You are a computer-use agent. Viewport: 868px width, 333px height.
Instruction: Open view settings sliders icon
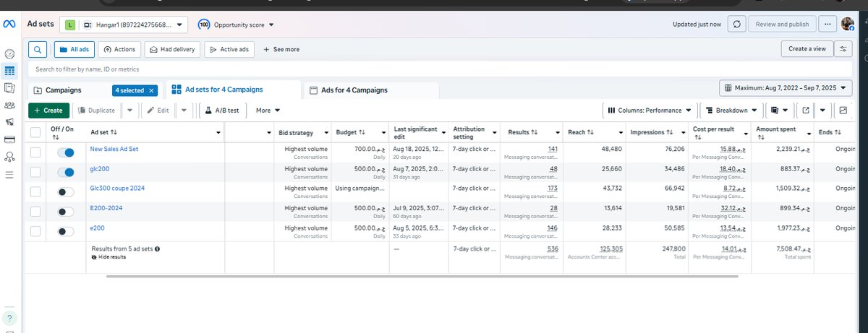point(843,48)
